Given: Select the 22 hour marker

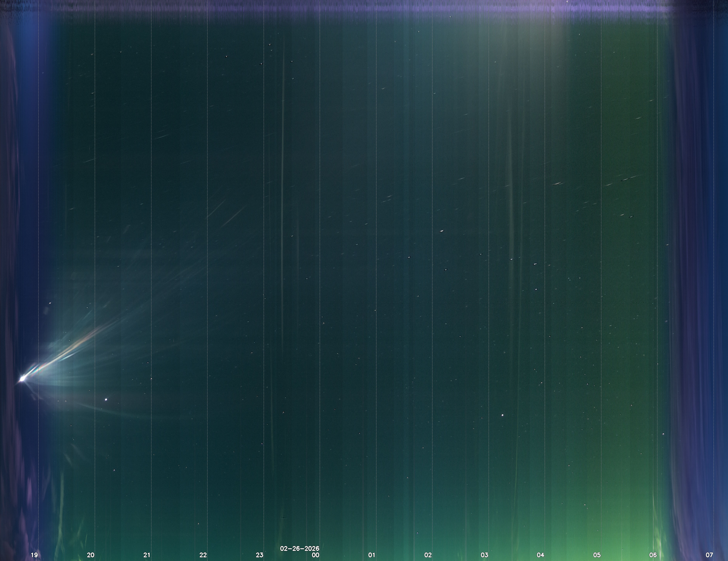Looking at the screenshot, I should [203, 555].
